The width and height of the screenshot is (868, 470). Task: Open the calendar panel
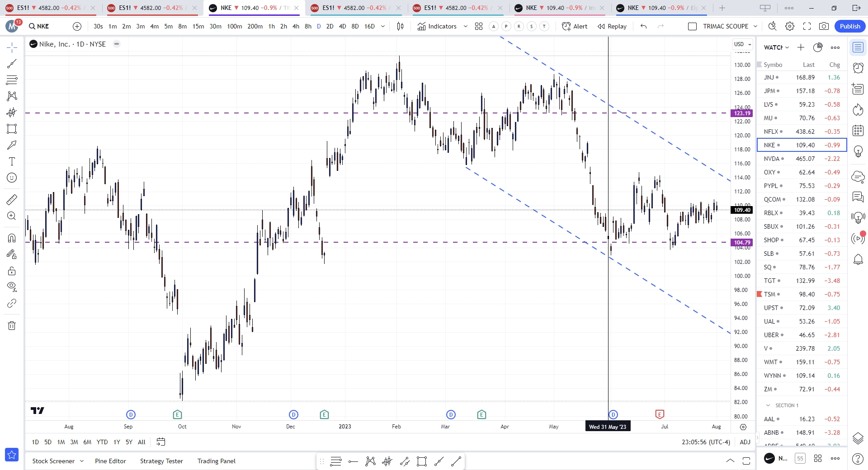(858, 131)
